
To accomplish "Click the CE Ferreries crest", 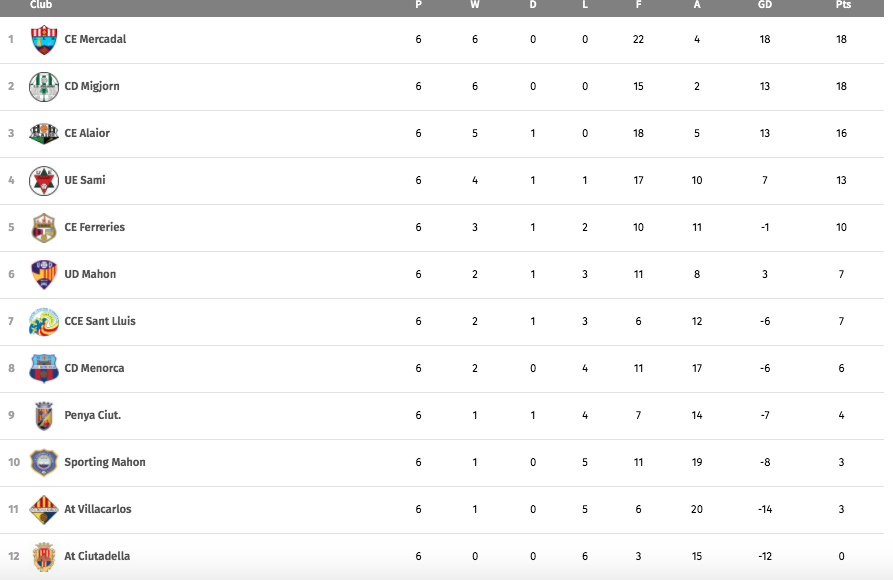I will click(x=44, y=227).
